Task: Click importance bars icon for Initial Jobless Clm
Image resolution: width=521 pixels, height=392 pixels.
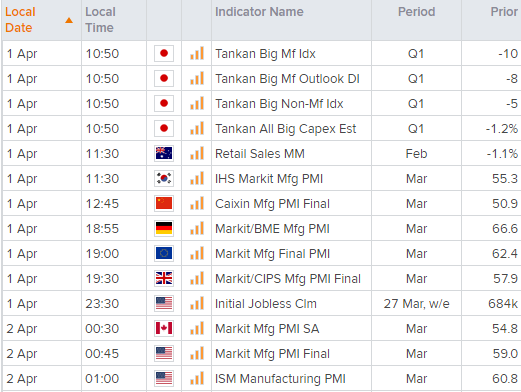Action: point(197,303)
